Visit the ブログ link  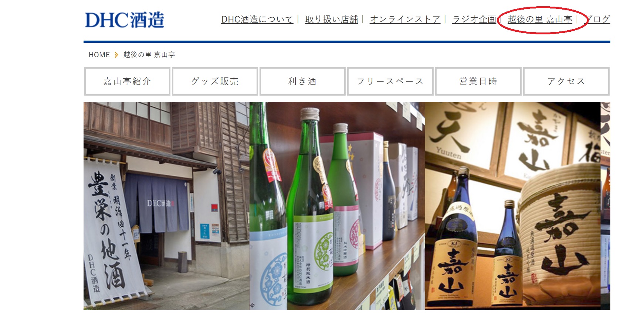(598, 20)
